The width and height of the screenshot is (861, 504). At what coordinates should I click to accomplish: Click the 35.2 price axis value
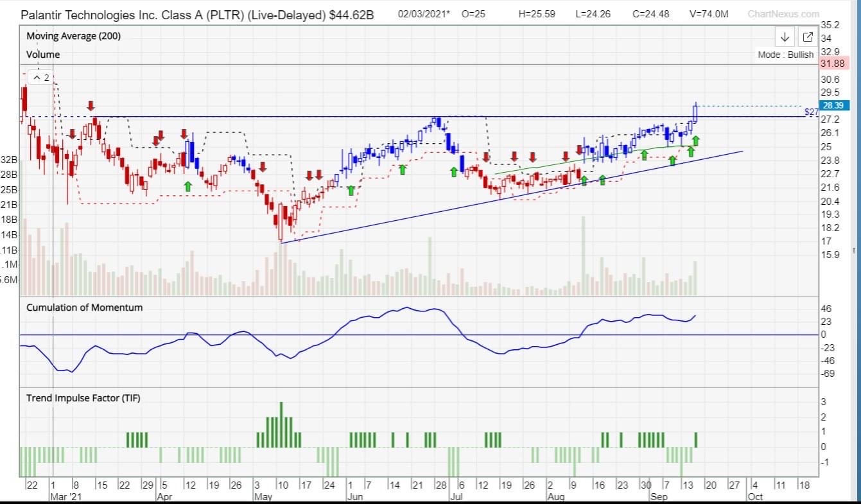pyautogui.click(x=830, y=25)
